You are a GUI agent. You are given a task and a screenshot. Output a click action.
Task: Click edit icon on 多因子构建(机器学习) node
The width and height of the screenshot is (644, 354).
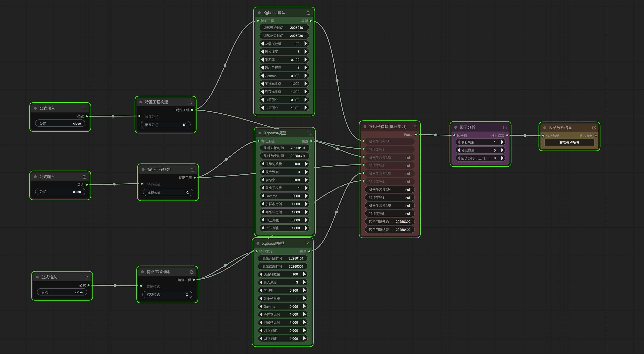(x=414, y=127)
